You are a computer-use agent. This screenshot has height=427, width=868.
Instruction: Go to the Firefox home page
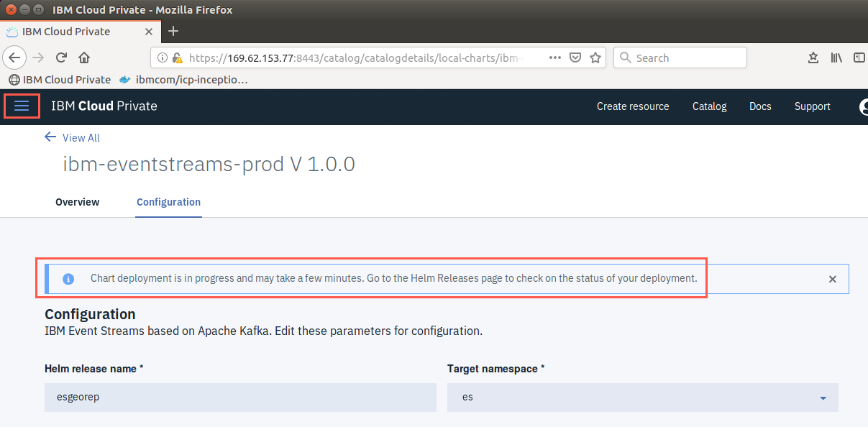[84, 58]
